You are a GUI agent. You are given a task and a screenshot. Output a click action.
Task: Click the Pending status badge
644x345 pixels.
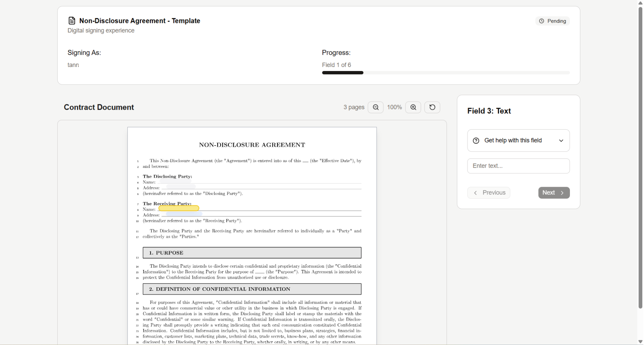pyautogui.click(x=552, y=21)
